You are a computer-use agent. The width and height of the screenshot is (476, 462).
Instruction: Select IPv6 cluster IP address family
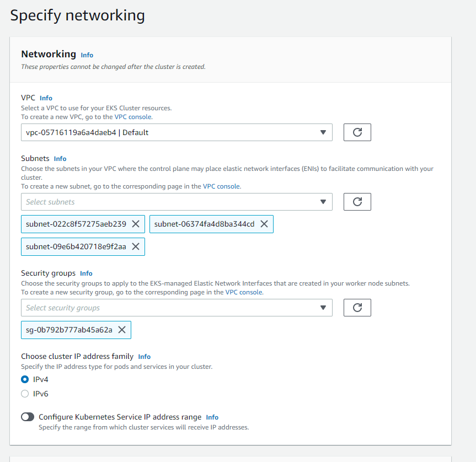point(25,394)
